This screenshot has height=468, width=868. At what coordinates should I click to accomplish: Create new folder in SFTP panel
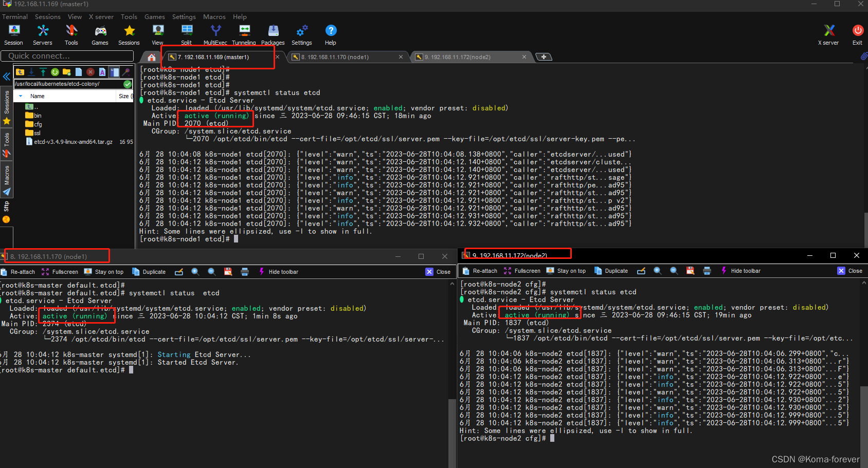click(x=67, y=72)
